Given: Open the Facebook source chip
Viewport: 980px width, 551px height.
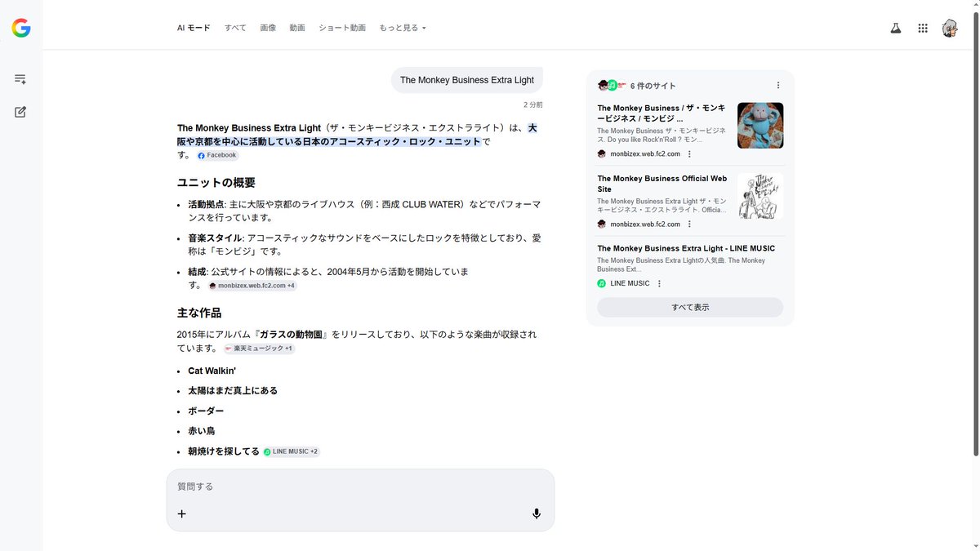Looking at the screenshot, I should (217, 155).
